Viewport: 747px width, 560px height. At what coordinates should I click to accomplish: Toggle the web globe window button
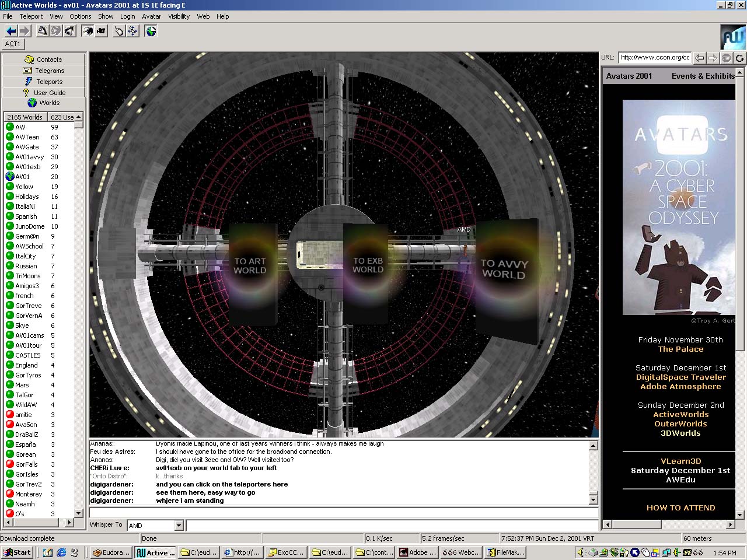[x=151, y=31]
